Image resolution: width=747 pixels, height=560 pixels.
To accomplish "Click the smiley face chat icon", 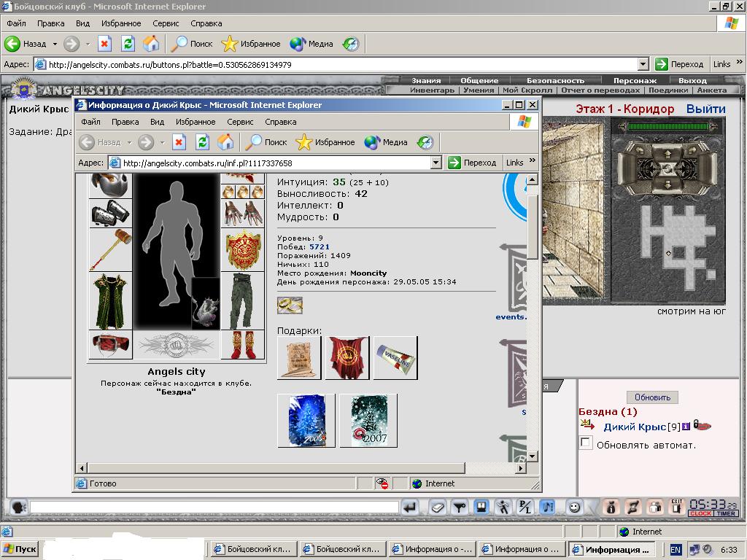I will (574, 507).
